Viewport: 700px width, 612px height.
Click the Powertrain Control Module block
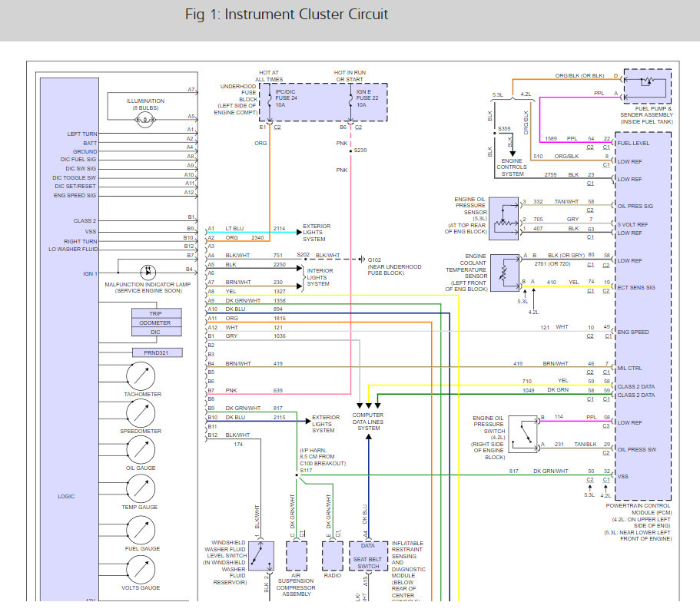click(x=643, y=316)
